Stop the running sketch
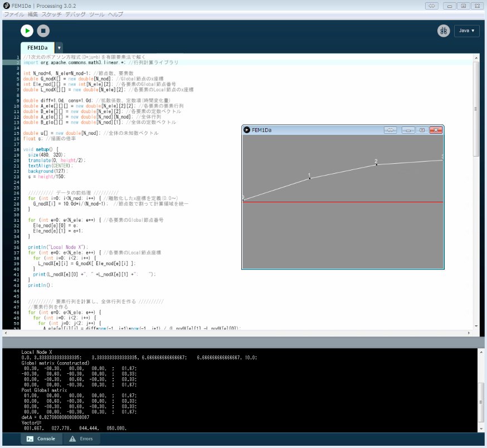Screen dimensions: 487x448 [43, 31]
